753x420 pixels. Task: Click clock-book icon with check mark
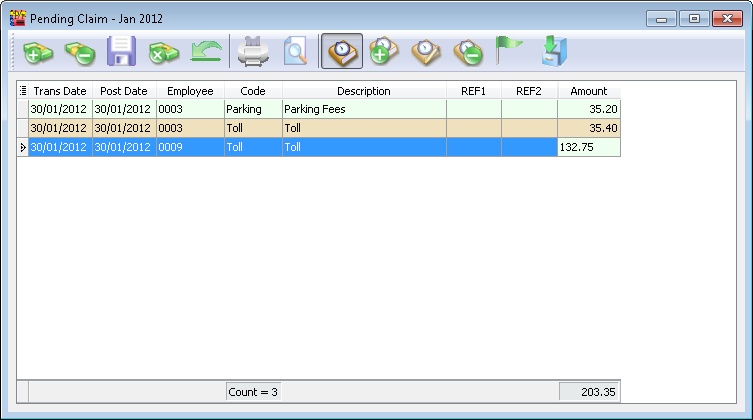(x=426, y=52)
